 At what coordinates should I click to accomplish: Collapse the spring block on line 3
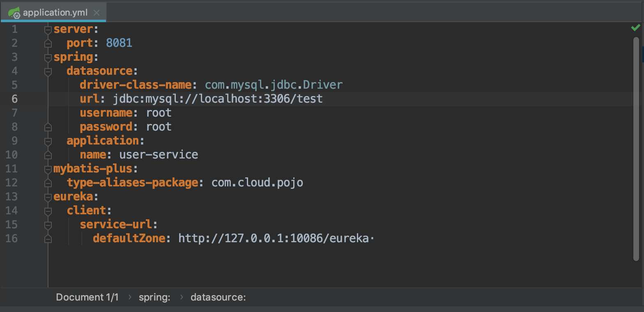click(48, 57)
